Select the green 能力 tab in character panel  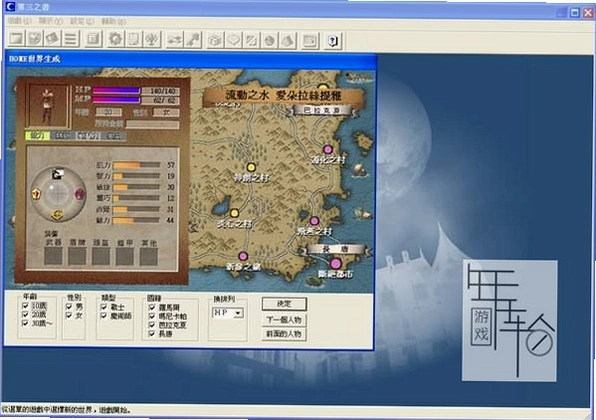[38, 136]
